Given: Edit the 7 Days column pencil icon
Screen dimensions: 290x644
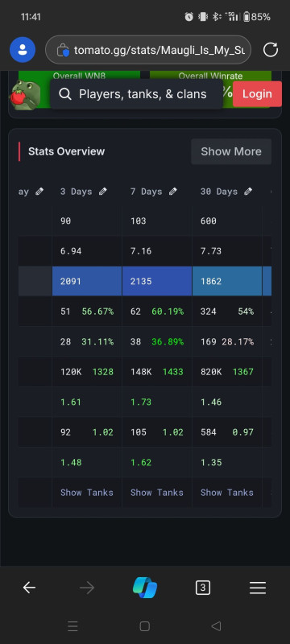Looking at the screenshot, I should point(173,192).
